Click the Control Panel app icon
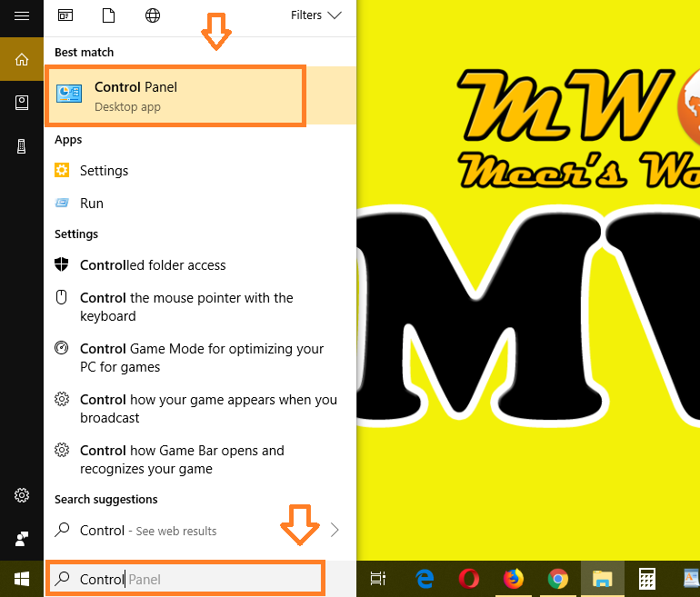Viewport: 700px width, 597px height. pos(69,94)
